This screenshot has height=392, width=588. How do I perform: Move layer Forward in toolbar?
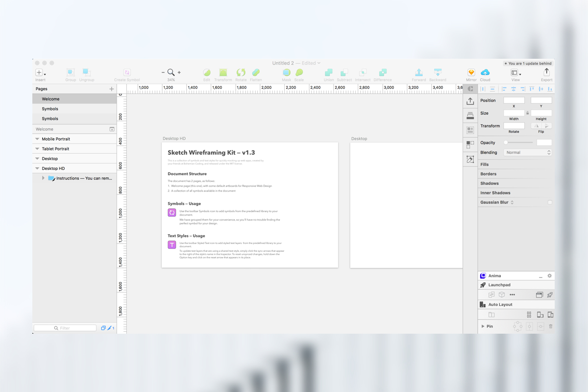pos(418,73)
